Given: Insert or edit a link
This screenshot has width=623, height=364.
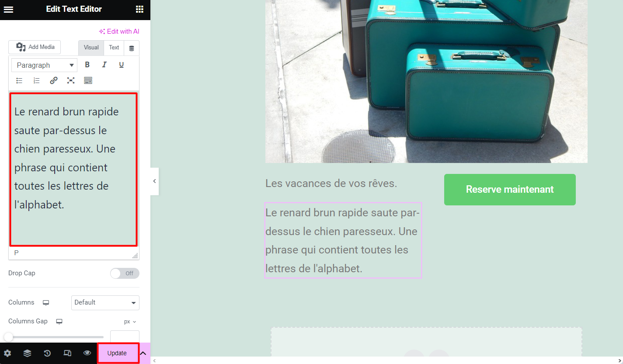Looking at the screenshot, I should (54, 80).
